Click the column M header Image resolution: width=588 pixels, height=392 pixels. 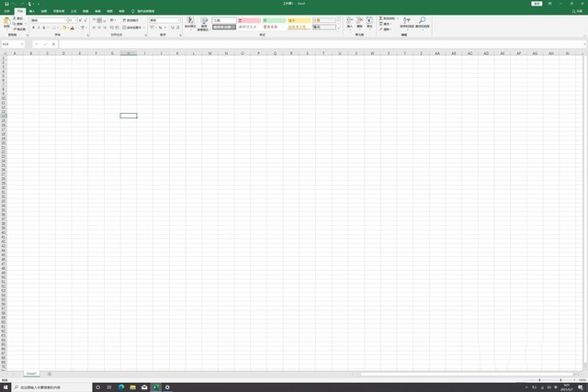209,53
